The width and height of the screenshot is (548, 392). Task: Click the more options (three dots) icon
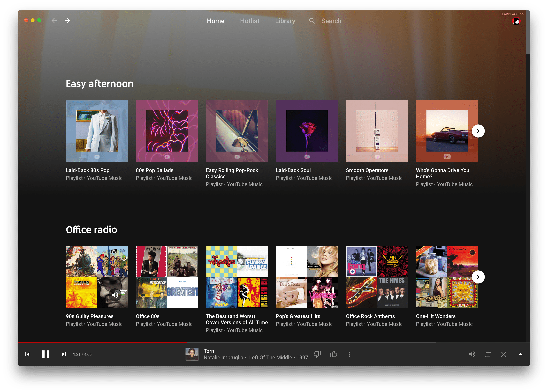(349, 354)
